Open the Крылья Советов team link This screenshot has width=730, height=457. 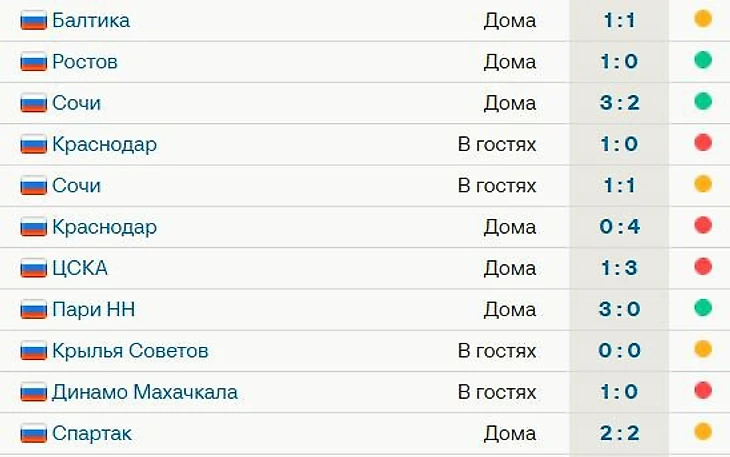pyautogui.click(x=130, y=351)
